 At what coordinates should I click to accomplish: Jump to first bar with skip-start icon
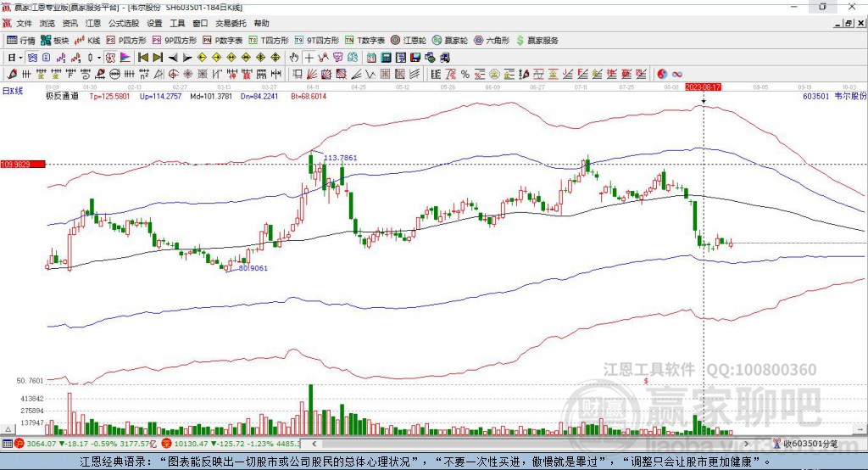(142, 58)
